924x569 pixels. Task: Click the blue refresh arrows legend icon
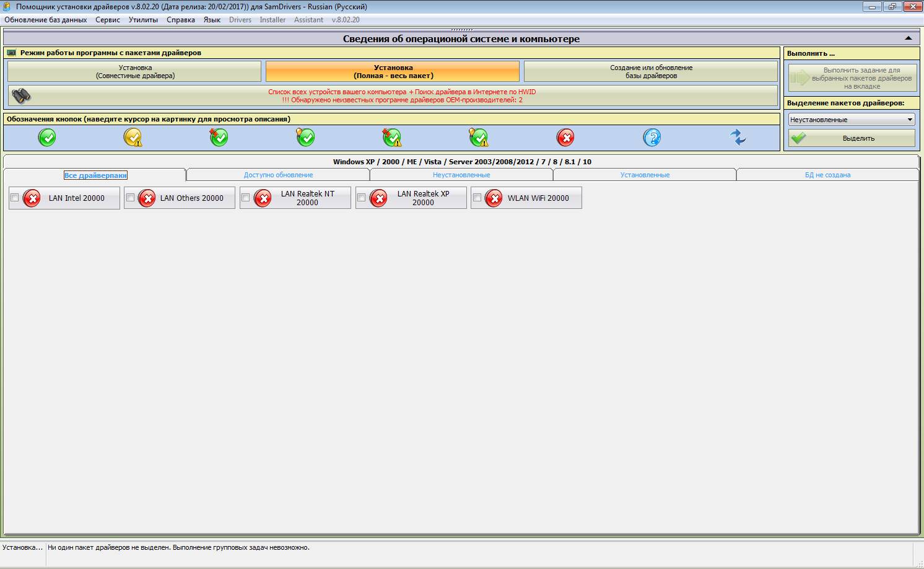738,137
